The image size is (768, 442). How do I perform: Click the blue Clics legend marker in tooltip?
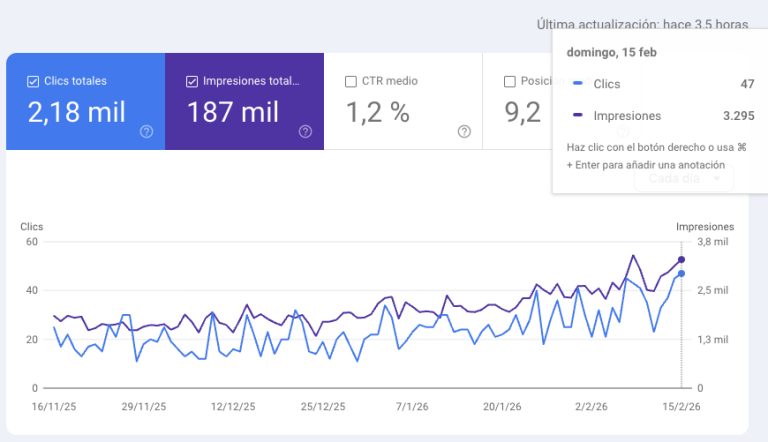click(578, 83)
